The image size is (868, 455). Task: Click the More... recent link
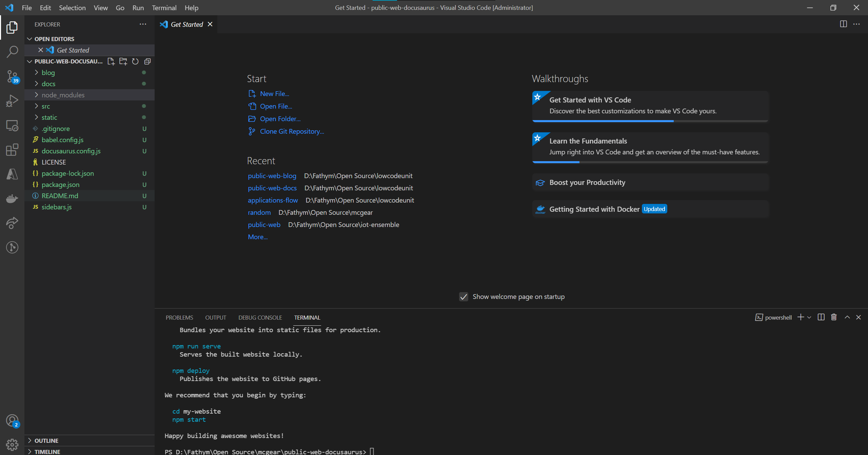coord(258,237)
